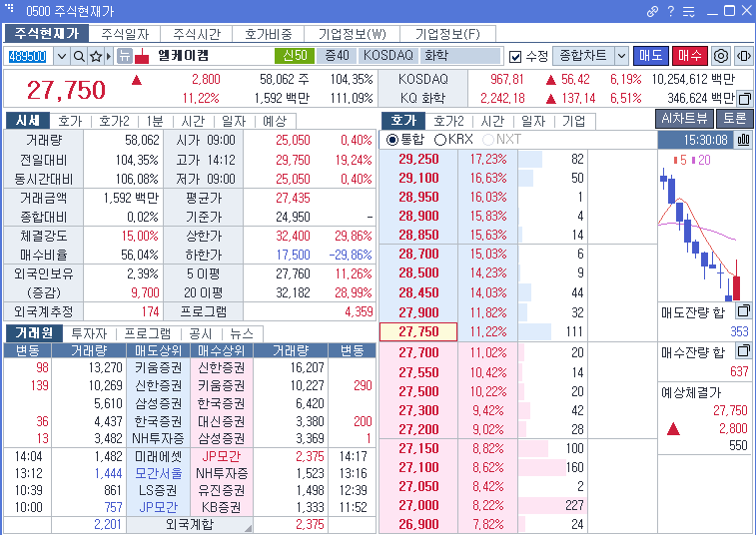
Task: Expand the 외국계합 corner triangle
Action: [248, 528]
